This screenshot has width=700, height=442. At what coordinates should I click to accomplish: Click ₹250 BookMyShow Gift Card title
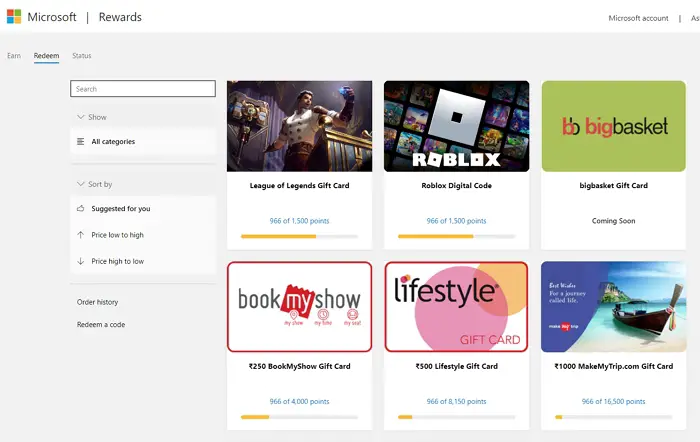[300, 367]
